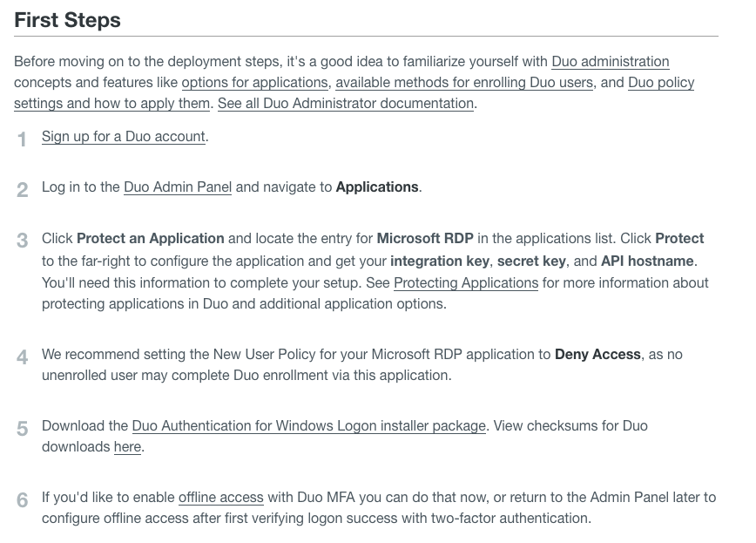
Task: Click "See all Duo Administrator documentation"
Action: 344,103
